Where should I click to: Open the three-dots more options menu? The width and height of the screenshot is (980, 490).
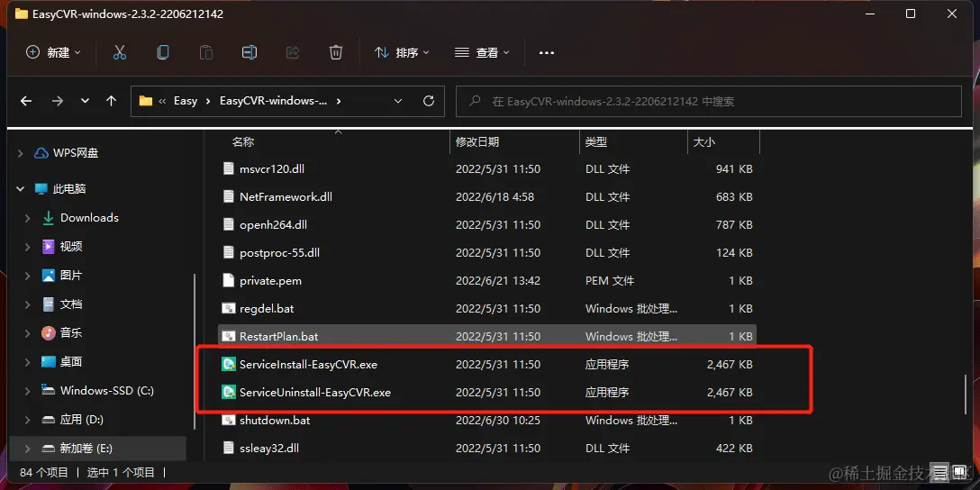click(x=547, y=53)
